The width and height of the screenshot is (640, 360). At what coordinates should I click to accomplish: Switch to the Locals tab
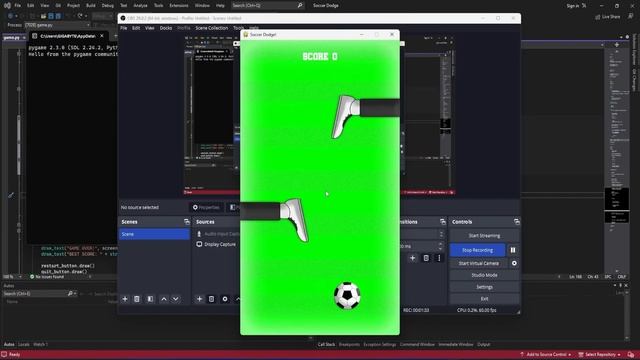[24, 344]
